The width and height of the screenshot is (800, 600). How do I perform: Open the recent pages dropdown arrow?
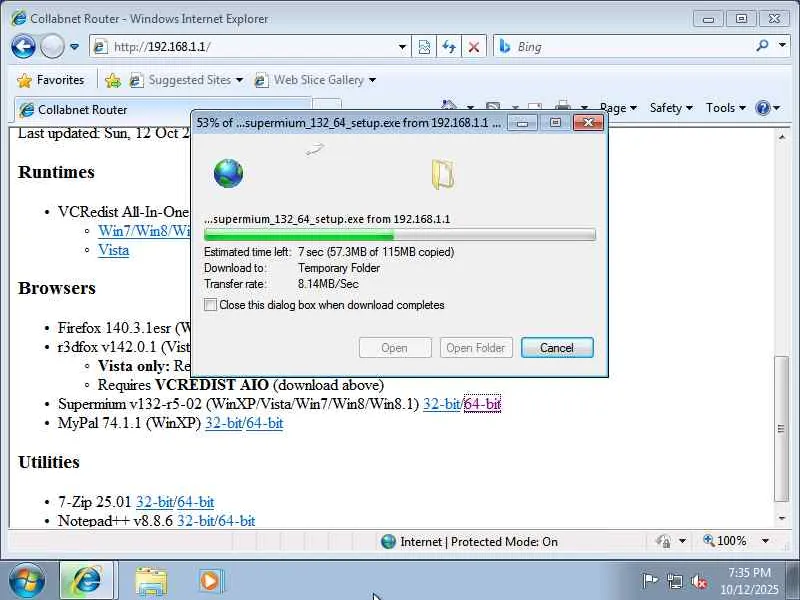pos(74,46)
